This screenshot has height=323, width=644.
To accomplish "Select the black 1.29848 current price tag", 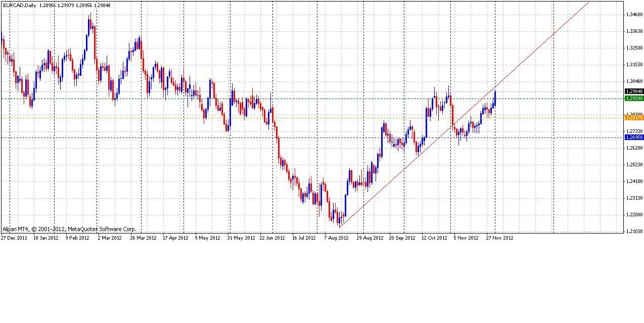I will (634, 91).
